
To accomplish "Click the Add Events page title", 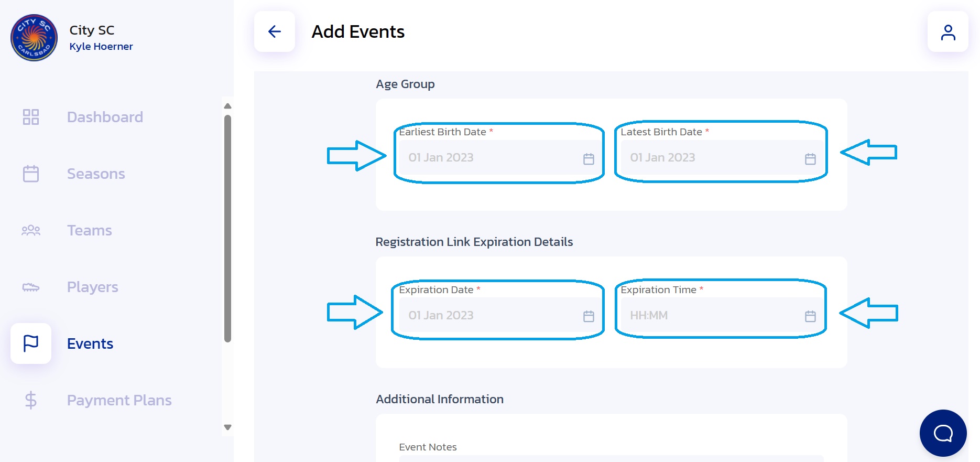I will pos(358,31).
